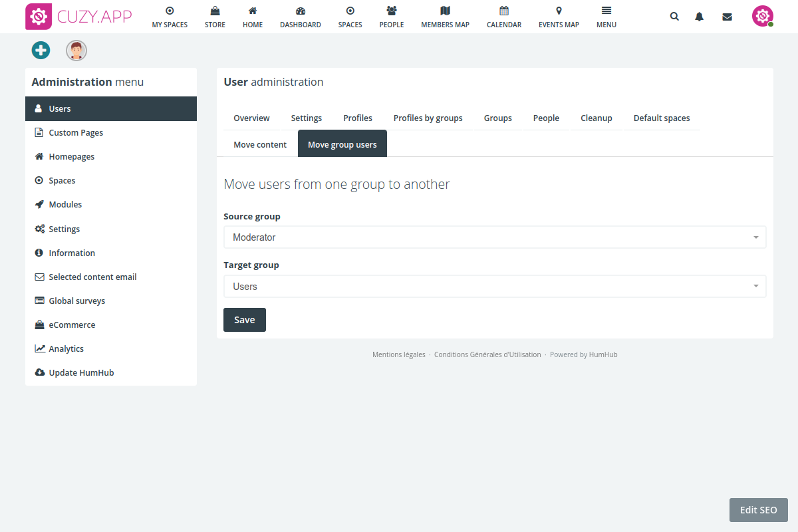Open the Calendar from top bar
The image size is (798, 532).
coord(503,17)
